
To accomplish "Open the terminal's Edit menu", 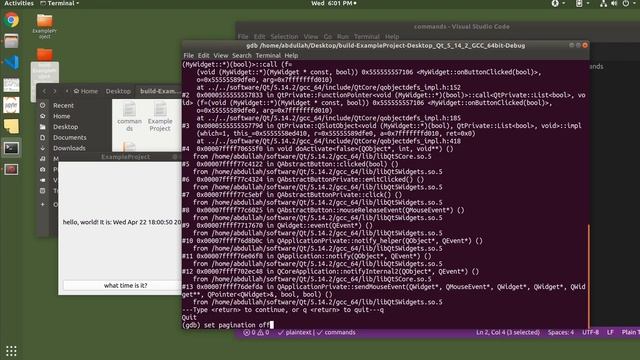I will pos(203,56).
